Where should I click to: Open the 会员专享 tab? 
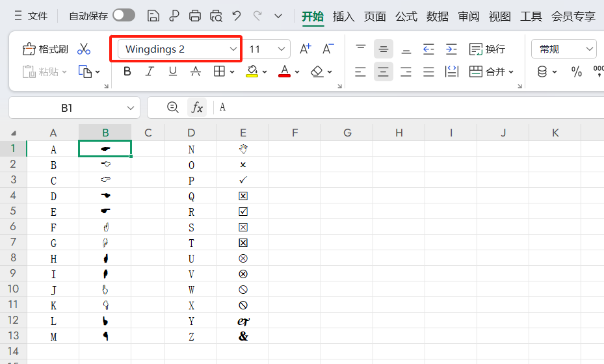[x=573, y=16]
